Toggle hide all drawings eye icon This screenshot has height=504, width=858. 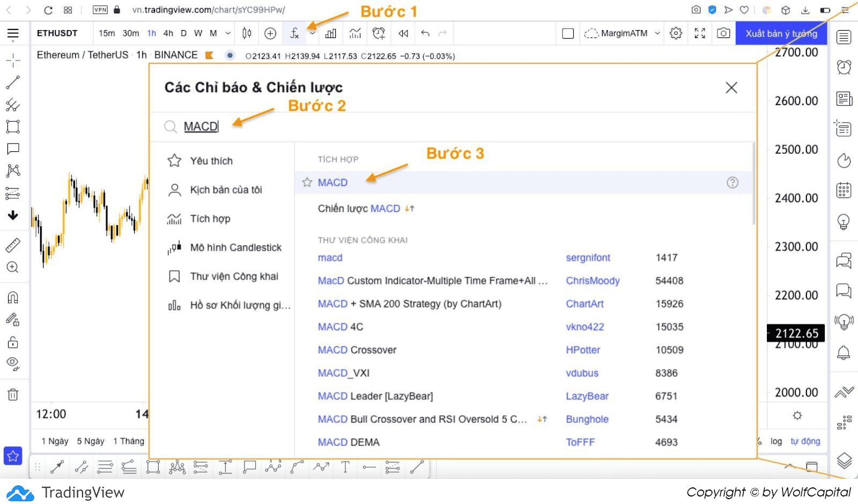(13, 364)
